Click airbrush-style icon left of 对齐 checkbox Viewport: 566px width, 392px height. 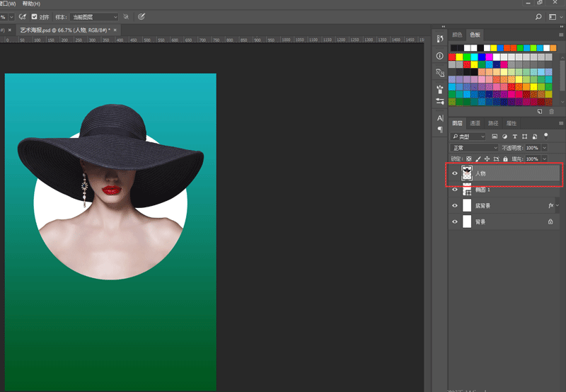pyautogui.click(x=23, y=16)
